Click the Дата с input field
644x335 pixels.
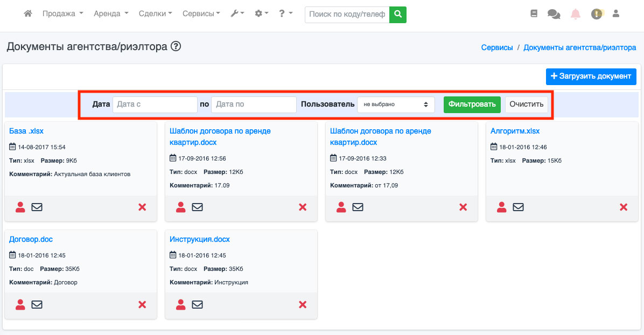155,104
